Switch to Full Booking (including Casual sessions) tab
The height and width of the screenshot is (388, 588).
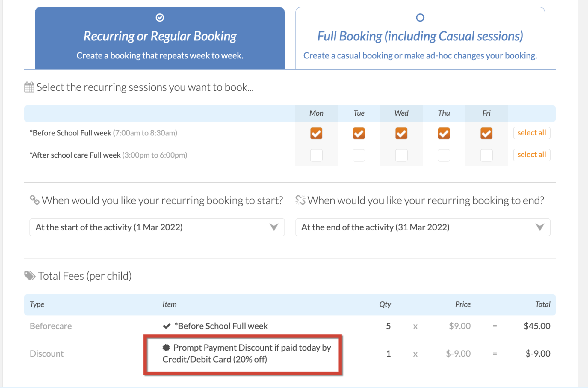tap(420, 38)
